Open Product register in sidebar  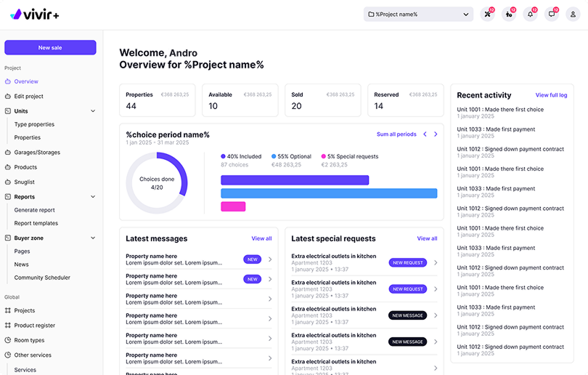[34, 326]
